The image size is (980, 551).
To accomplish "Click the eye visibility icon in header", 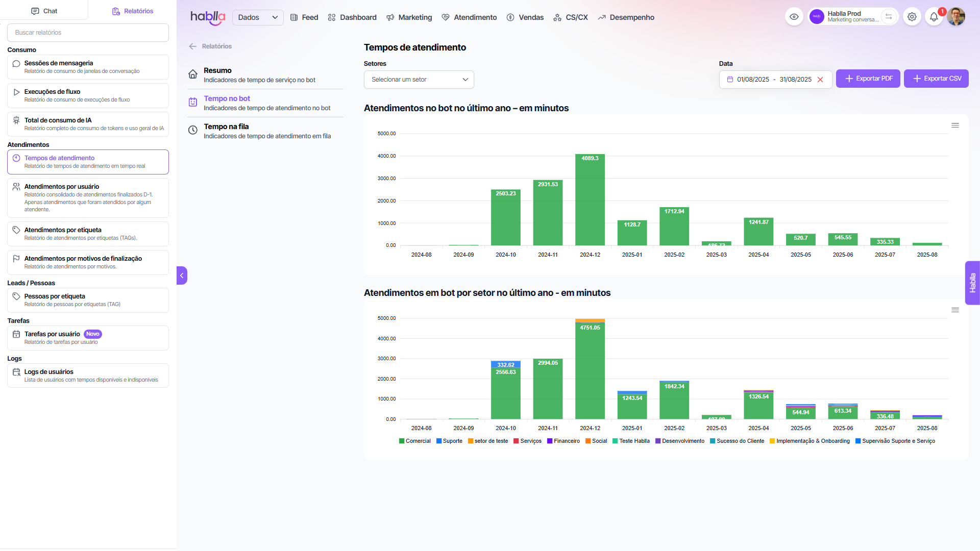I will (x=794, y=17).
